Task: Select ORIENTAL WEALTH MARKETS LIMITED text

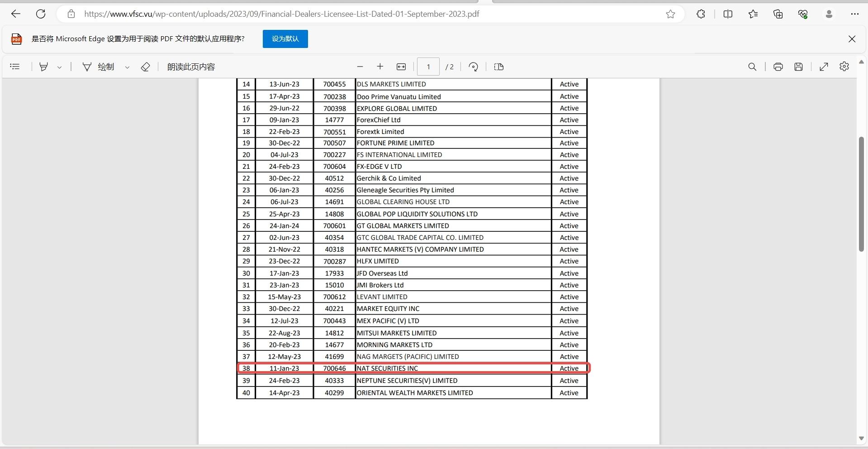Action: (x=415, y=393)
